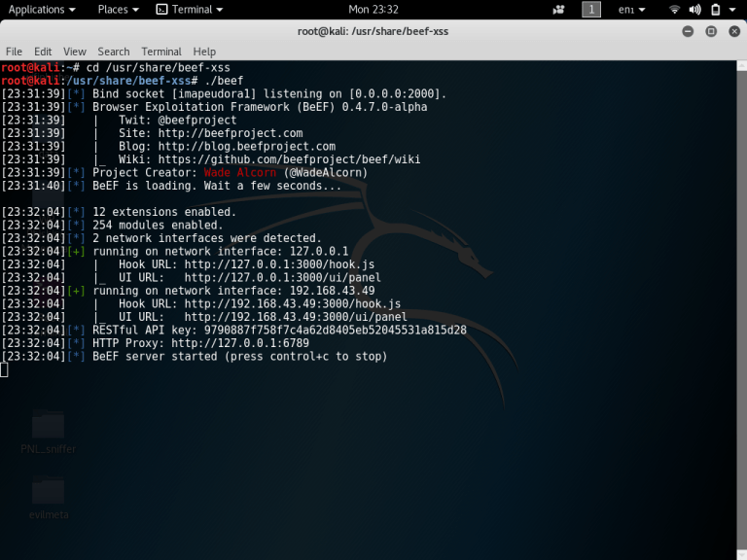Click workspace indicator number 1
Image resolution: width=747 pixels, height=560 pixels.
pyautogui.click(x=591, y=10)
